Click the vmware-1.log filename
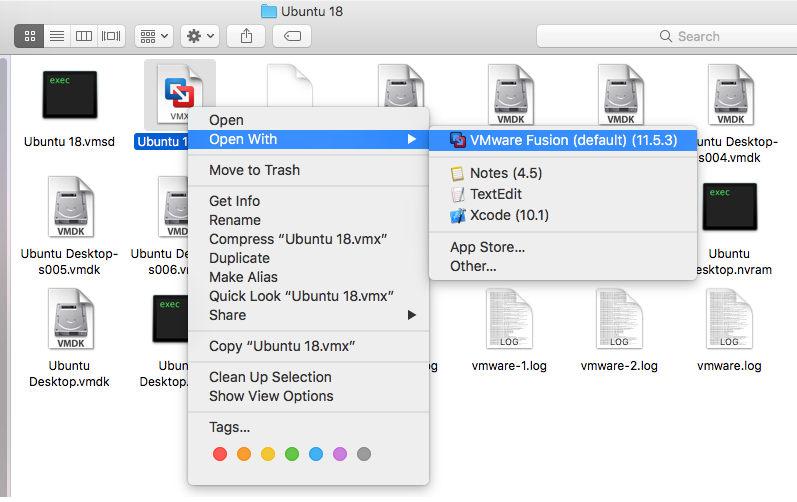The height and width of the screenshot is (502, 797). 509,366
